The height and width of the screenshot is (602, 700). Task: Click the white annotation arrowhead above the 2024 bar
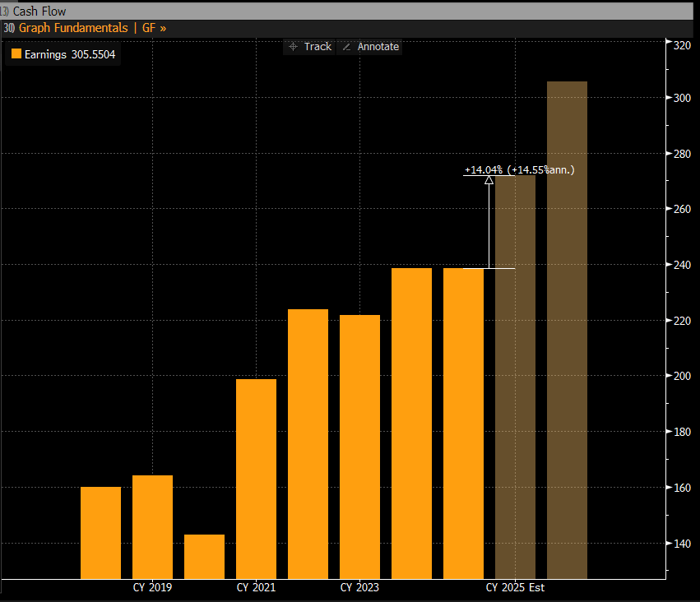(x=489, y=180)
